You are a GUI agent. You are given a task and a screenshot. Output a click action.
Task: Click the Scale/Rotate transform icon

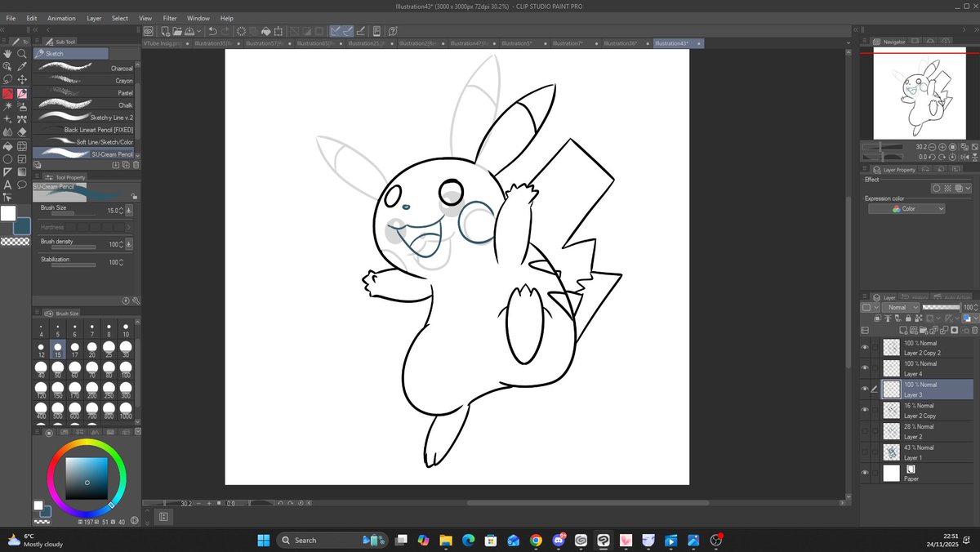[x=278, y=31]
